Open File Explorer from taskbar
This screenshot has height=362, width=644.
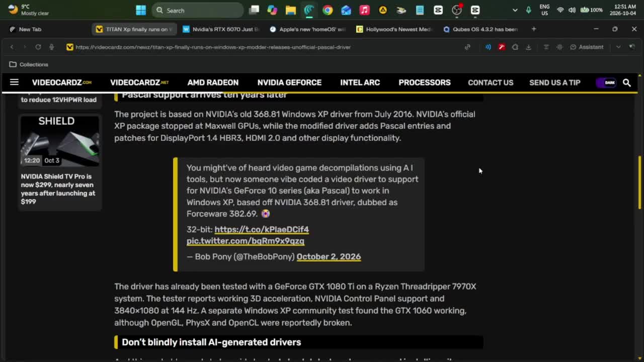coord(290,10)
